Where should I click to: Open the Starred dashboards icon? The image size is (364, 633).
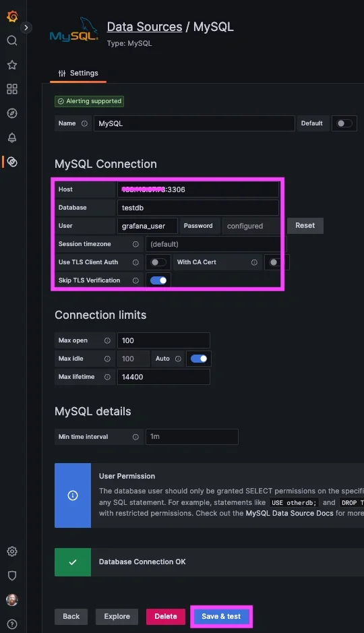click(12, 65)
